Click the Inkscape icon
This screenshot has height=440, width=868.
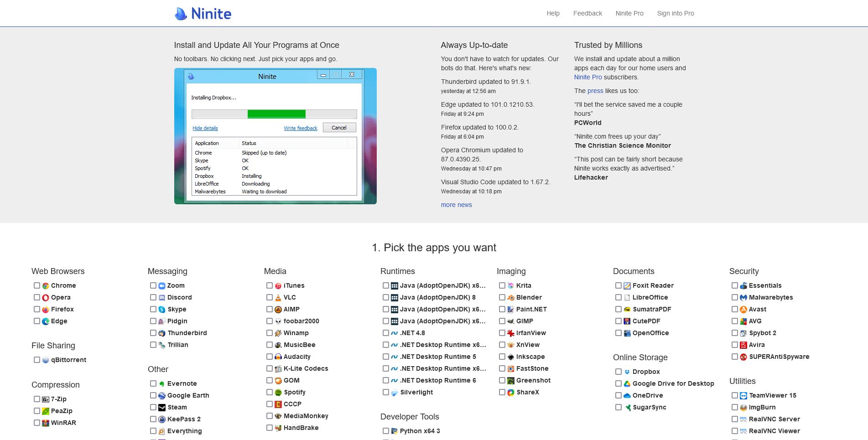511,357
